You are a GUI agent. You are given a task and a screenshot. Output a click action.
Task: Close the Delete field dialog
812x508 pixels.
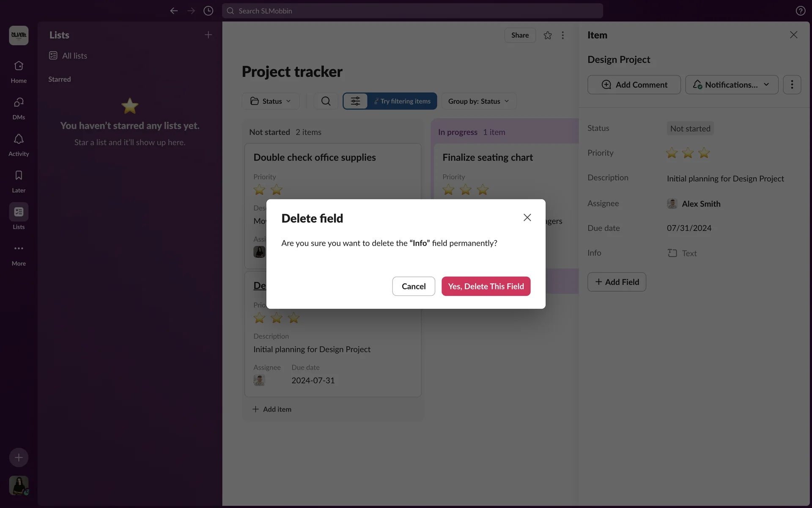coord(527,218)
